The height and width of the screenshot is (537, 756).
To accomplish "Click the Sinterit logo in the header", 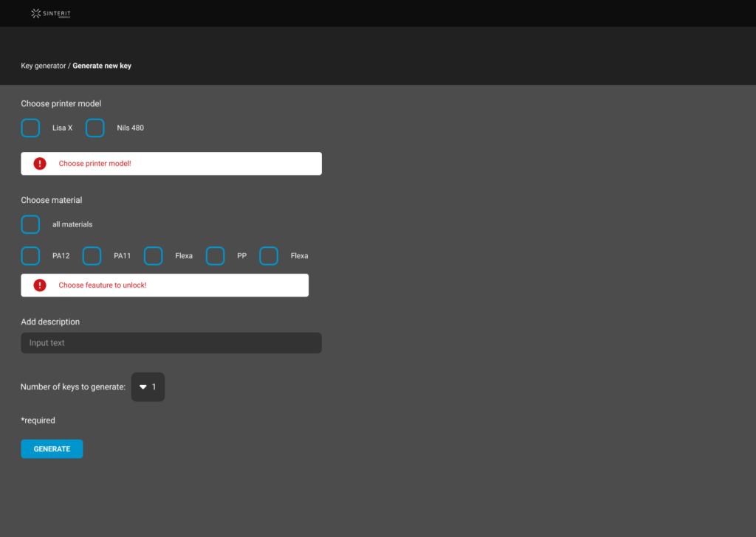I will point(51,13).
